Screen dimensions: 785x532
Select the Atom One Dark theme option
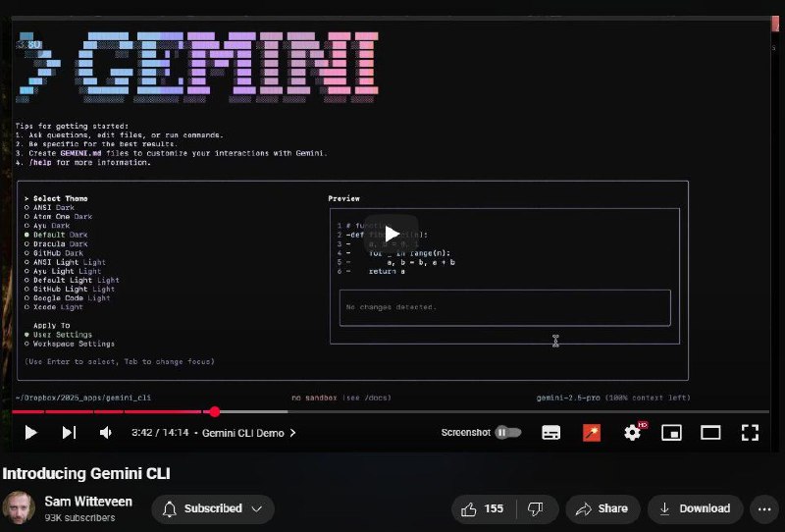[58, 216]
